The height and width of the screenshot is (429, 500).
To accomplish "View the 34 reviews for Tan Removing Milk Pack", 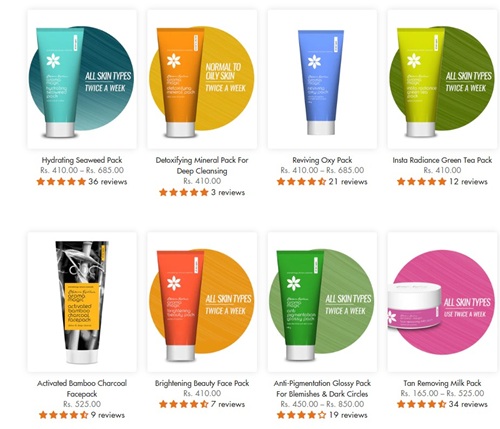I will pyautogui.click(x=468, y=404).
